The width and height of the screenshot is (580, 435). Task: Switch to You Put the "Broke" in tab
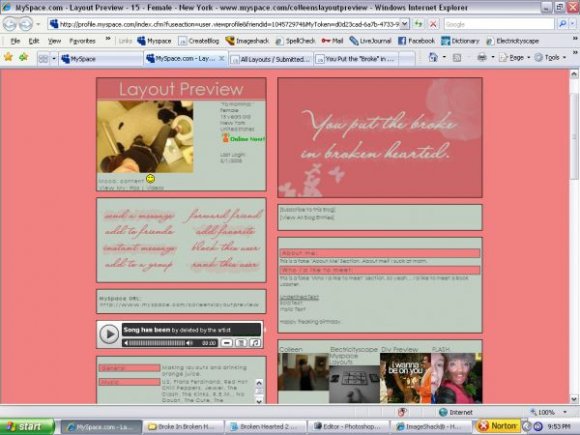(356, 59)
